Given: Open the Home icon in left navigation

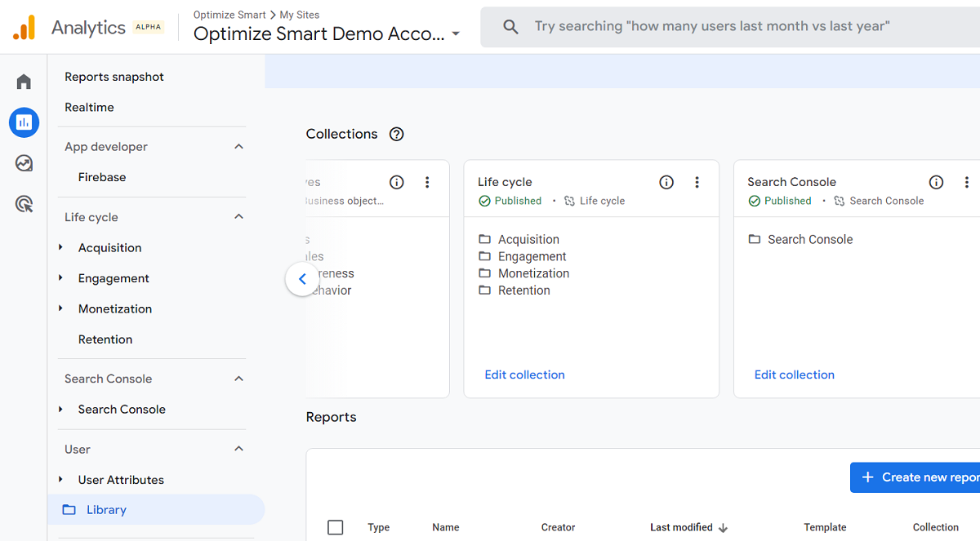Looking at the screenshot, I should click(x=23, y=81).
